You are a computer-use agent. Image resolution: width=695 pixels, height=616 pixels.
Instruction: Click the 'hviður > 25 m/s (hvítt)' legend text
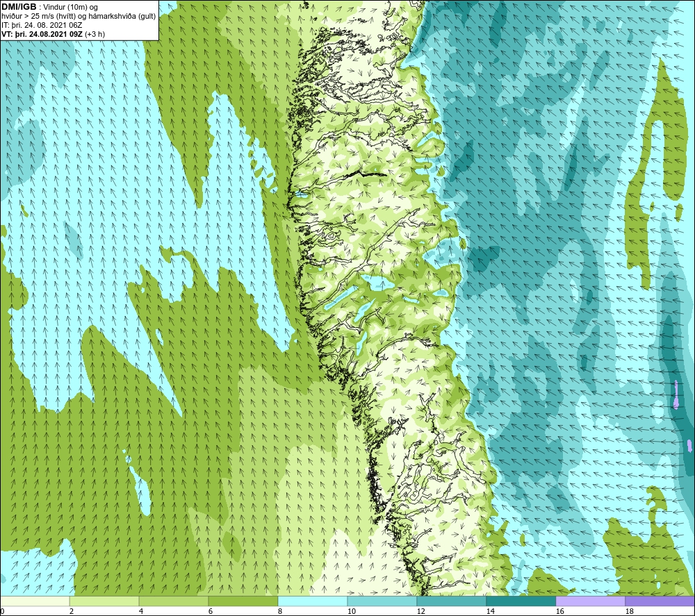pyautogui.click(x=38, y=17)
